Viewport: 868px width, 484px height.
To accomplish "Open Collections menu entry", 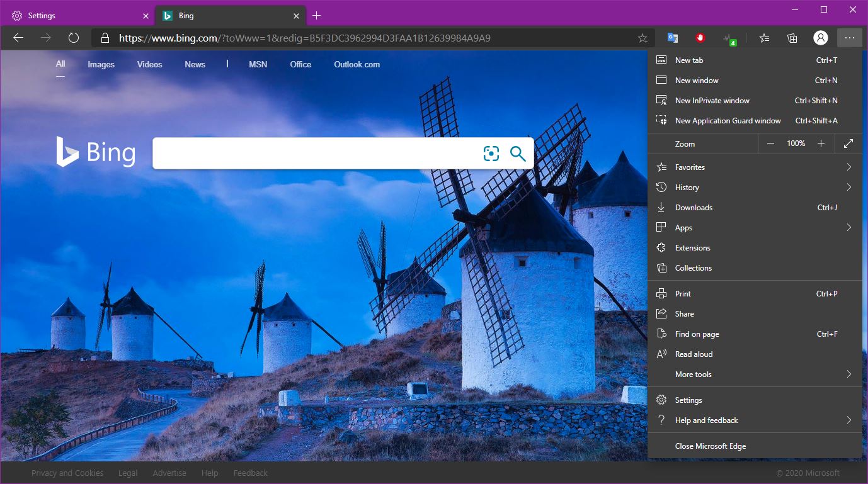I will click(x=755, y=268).
